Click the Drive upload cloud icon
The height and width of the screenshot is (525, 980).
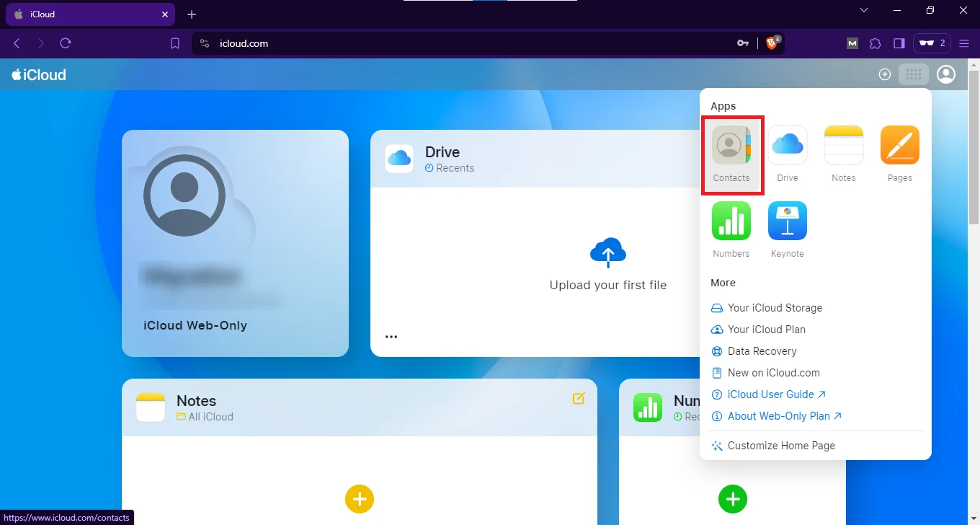[608, 252]
